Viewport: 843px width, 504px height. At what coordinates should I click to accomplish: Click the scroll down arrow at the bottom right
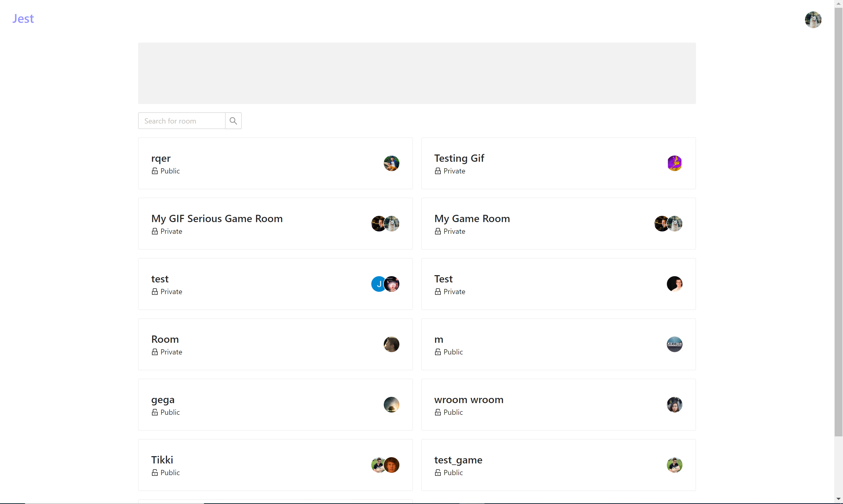pos(838,499)
